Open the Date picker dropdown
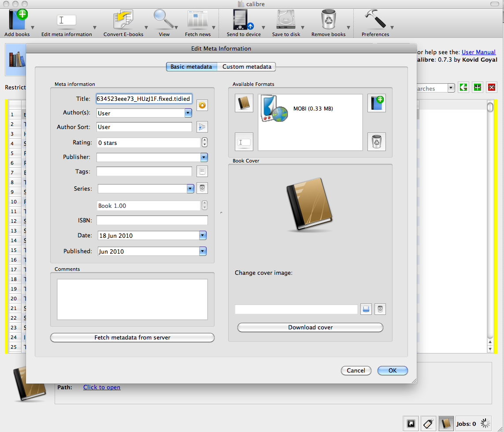The image size is (504, 432). tap(203, 236)
